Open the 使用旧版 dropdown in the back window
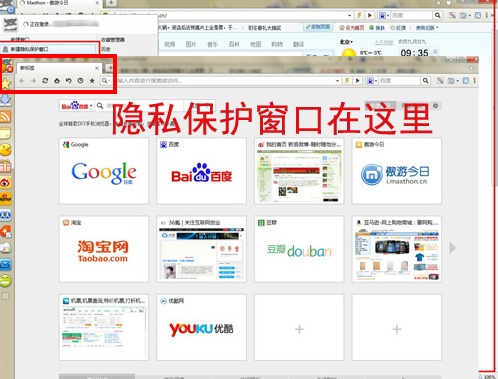This screenshot has width=498, height=379. click(x=427, y=28)
